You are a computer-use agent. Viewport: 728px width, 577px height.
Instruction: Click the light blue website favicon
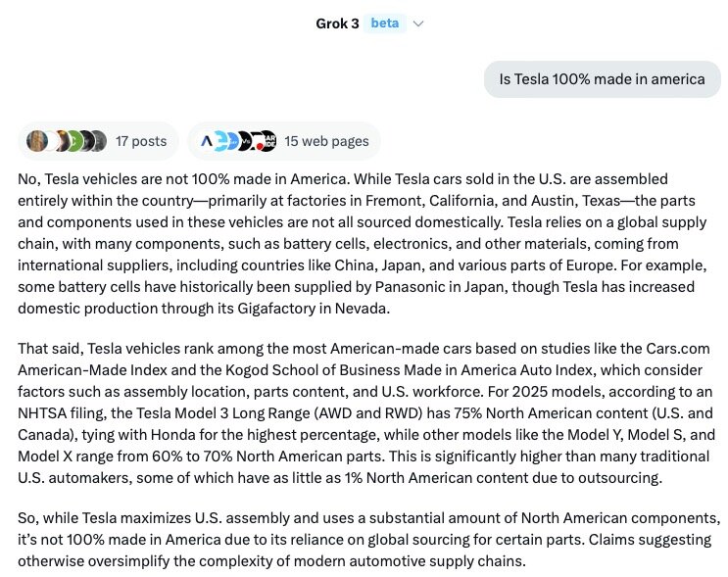click(x=223, y=141)
